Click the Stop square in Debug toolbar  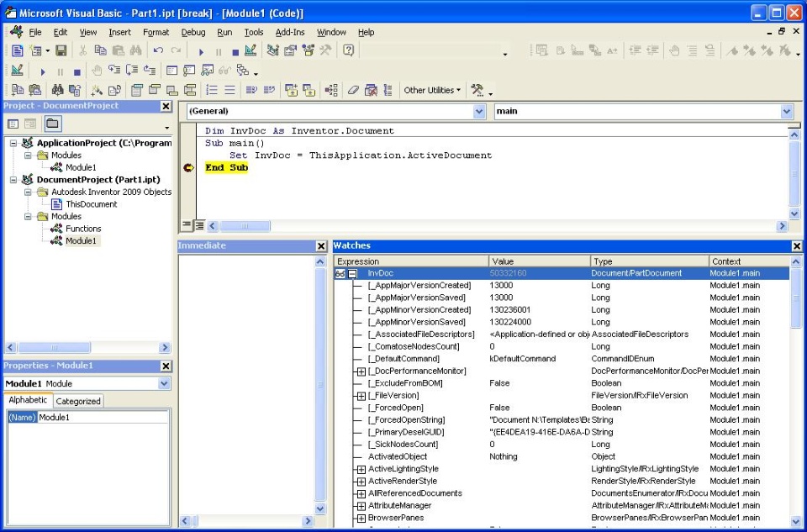(x=76, y=72)
